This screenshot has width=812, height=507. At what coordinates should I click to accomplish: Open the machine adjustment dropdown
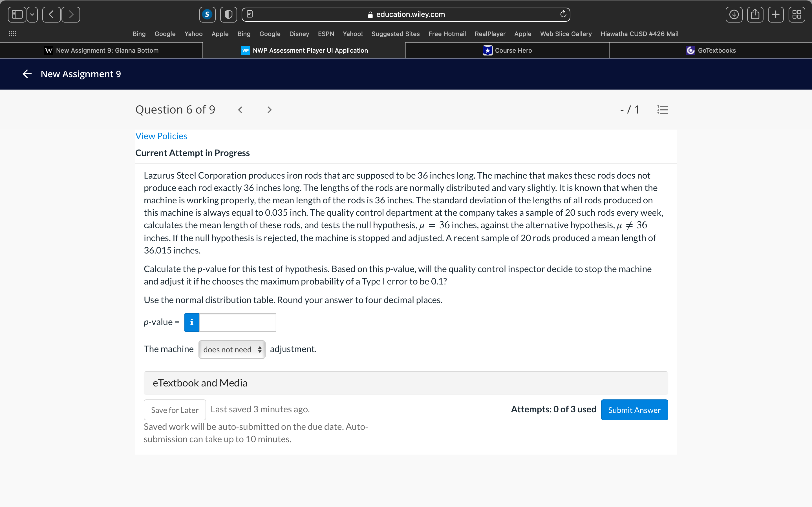tap(231, 349)
